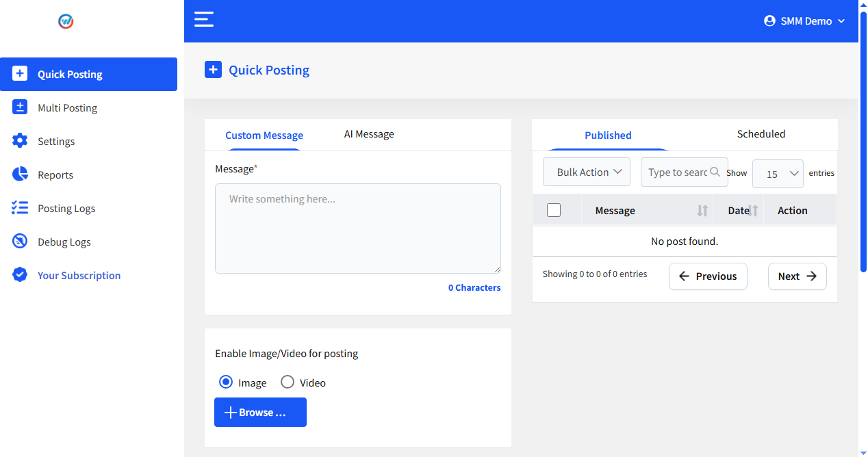Select the Image radio button
The image size is (868, 457).
point(226,382)
